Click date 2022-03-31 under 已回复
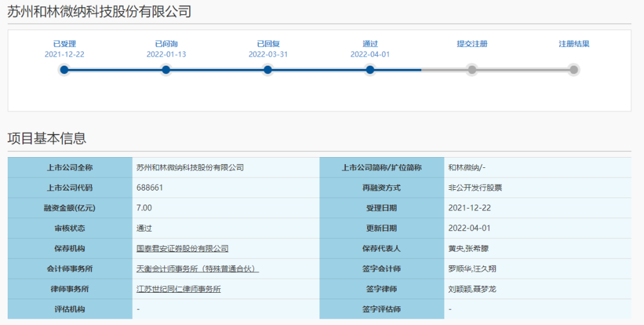 [268, 54]
